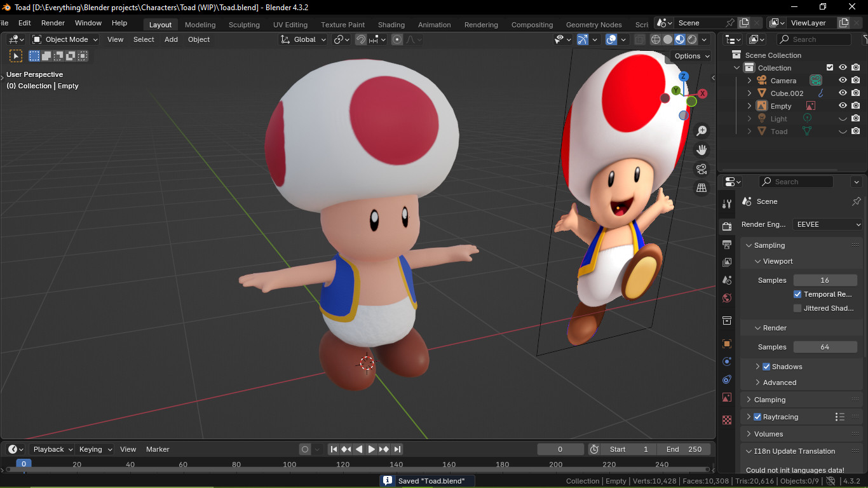The height and width of the screenshot is (488, 868).
Task: Open the Render properties tab icon
Action: coord(727,227)
